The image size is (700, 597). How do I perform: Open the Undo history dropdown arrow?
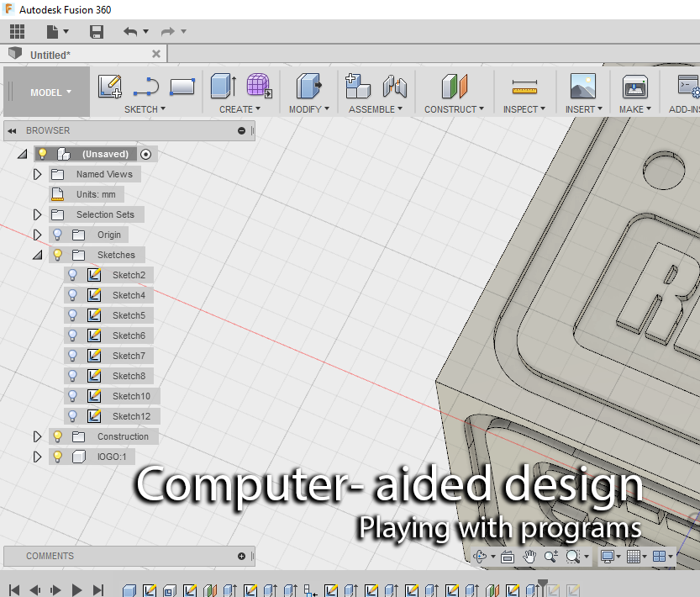pos(145,32)
